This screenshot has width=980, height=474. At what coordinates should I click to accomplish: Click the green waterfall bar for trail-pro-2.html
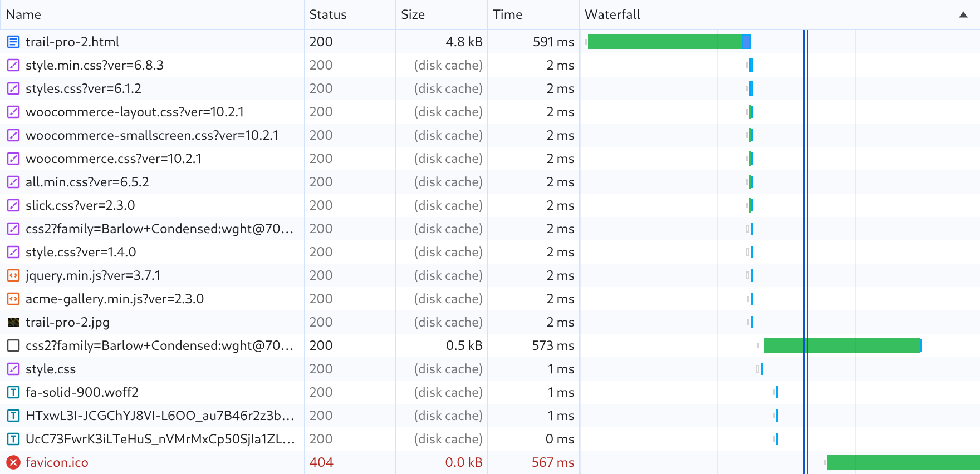pos(665,42)
